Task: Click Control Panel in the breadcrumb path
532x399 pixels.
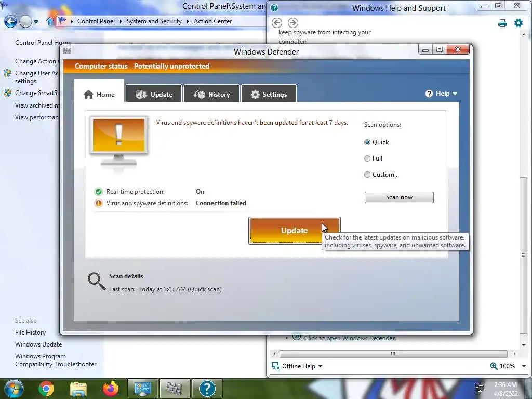Action: tap(96, 21)
